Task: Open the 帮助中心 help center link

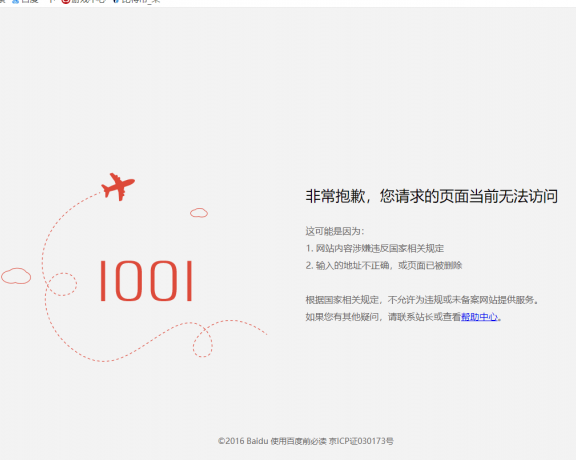Action: click(x=479, y=317)
